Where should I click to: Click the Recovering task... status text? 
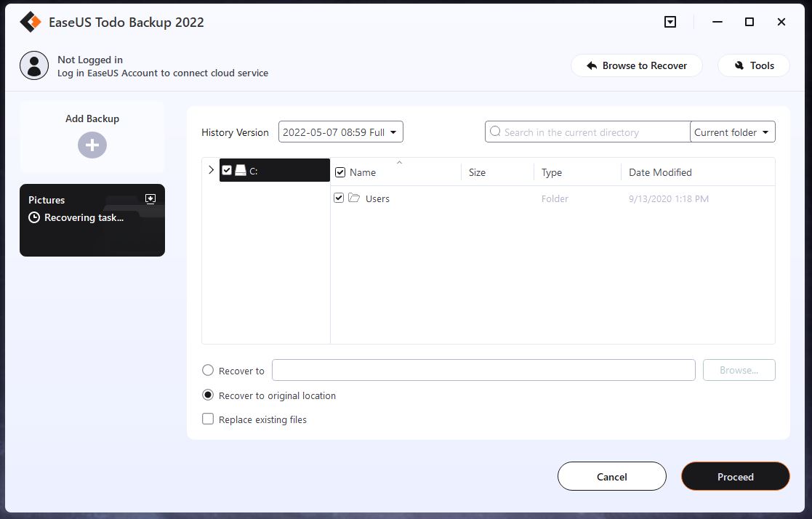[x=84, y=217]
